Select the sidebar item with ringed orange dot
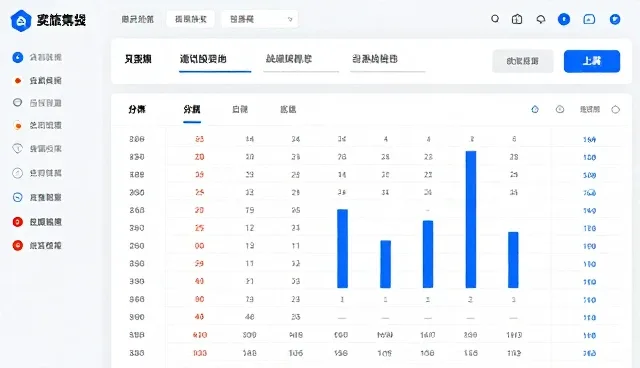This screenshot has height=368, width=640. click(x=37, y=125)
